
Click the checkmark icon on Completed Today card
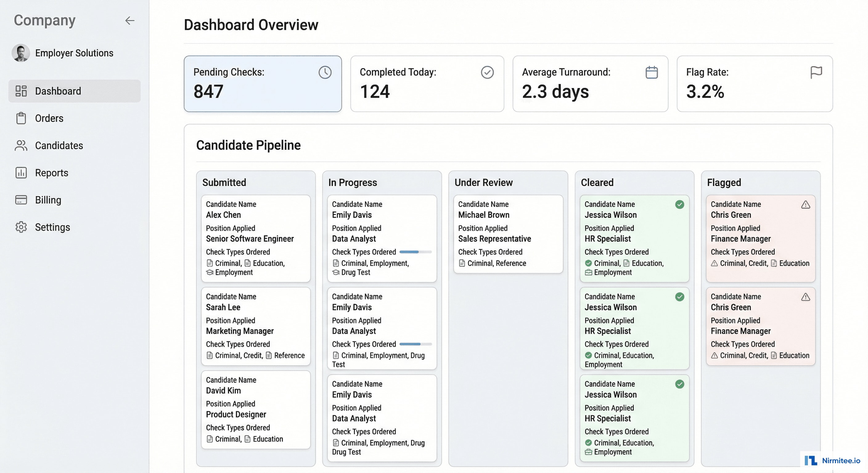tap(487, 72)
